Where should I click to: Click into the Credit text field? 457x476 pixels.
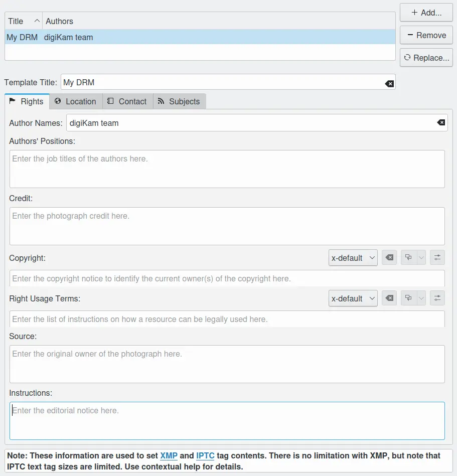point(227,226)
